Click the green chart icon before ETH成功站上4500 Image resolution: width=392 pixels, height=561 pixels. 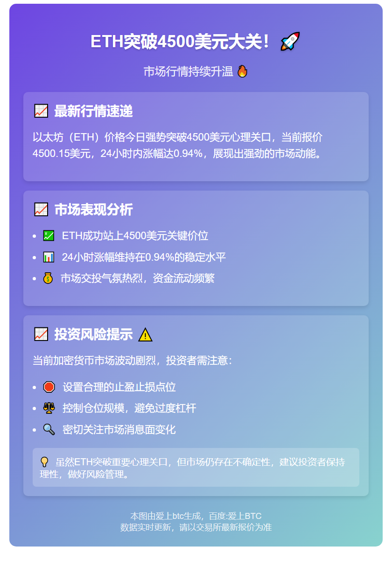(49, 235)
